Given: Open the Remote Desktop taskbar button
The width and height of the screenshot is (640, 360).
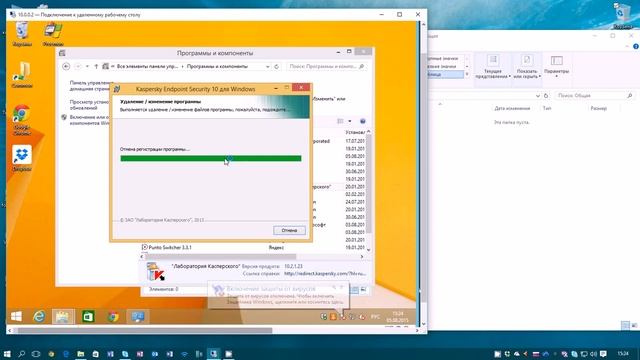Looking at the screenshot, I should click(213, 354).
